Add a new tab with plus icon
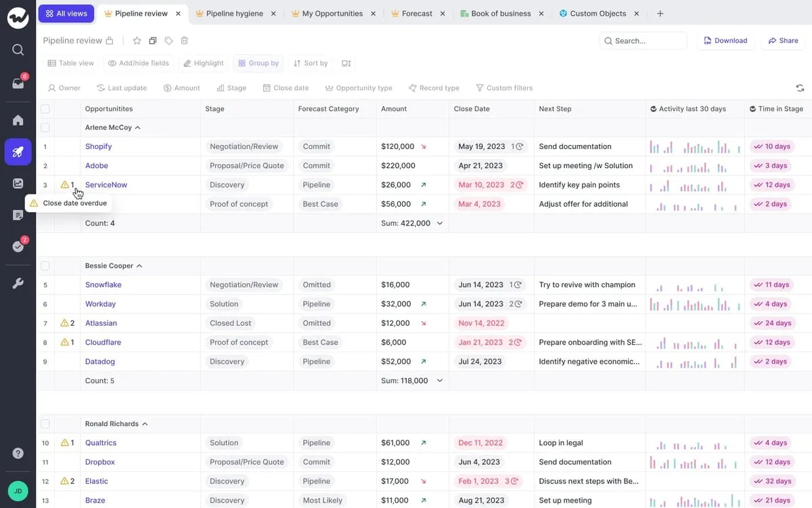 tap(660, 14)
